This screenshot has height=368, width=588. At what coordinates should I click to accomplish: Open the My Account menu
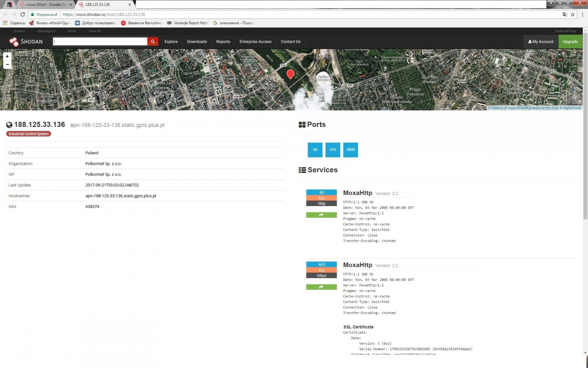click(541, 42)
